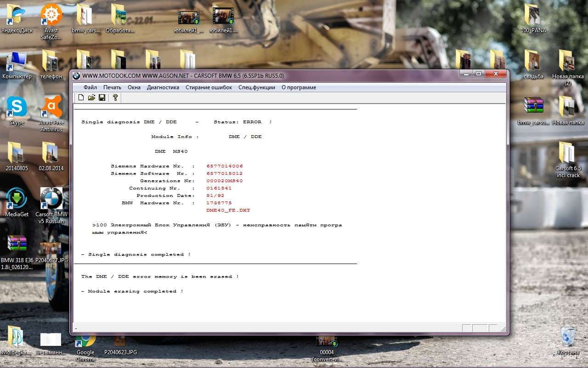This screenshot has height=368, width=588.
Task: Select the 02.08.2014 folder icon
Action: (51, 156)
